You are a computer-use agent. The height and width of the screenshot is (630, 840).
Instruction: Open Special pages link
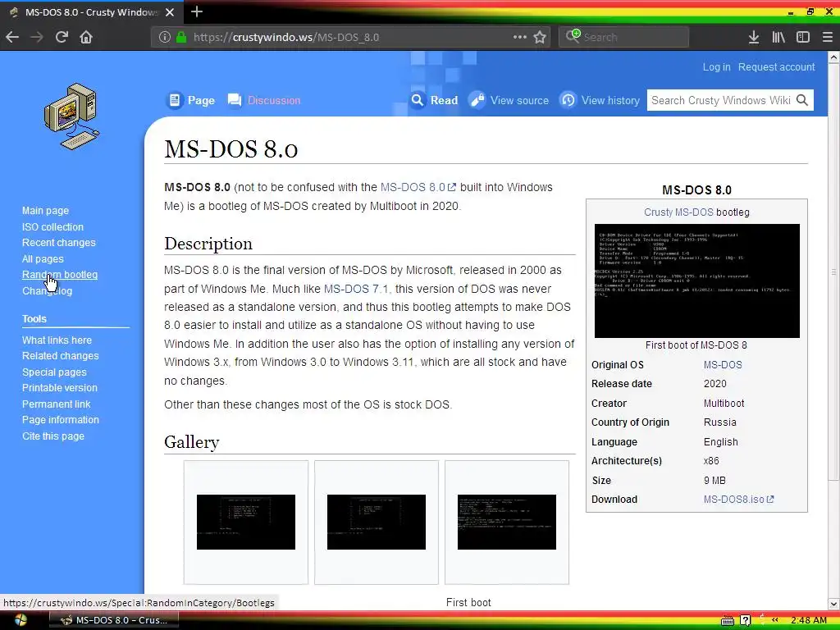pos(54,372)
